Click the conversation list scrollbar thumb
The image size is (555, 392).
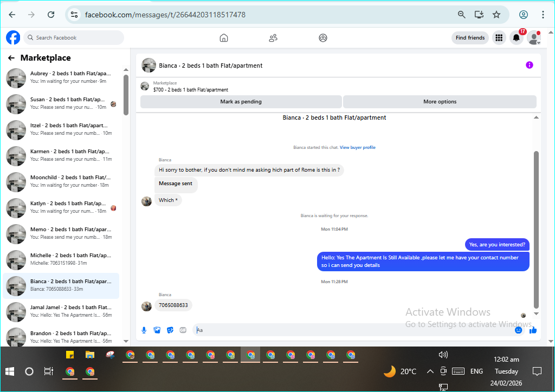point(126,95)
